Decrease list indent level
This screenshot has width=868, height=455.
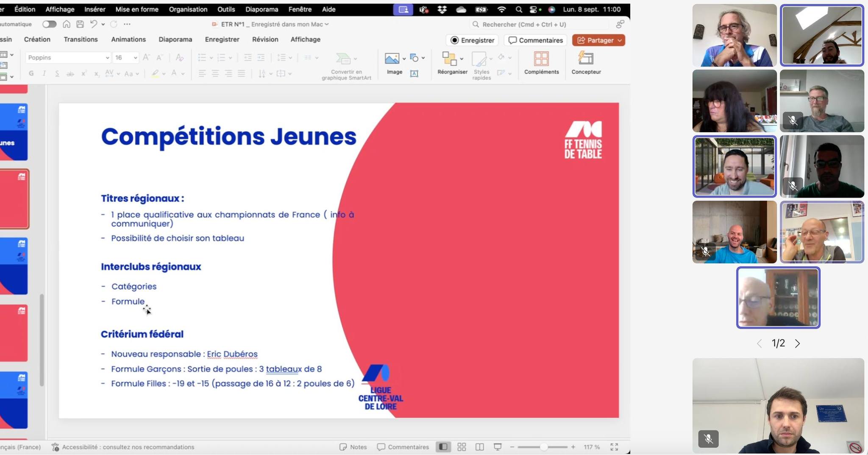point(248,57)
